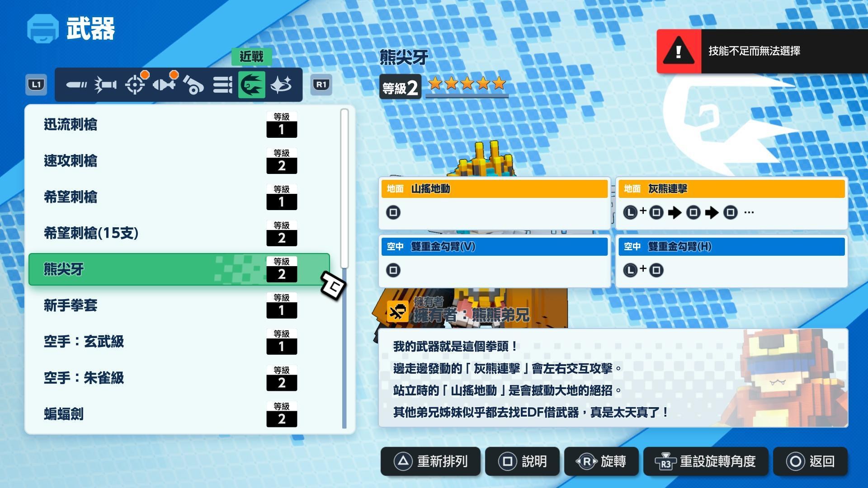Select weapon 希望刺槍(15支) in the list
The image size is (868, 488).
click(x=179, y=233)
